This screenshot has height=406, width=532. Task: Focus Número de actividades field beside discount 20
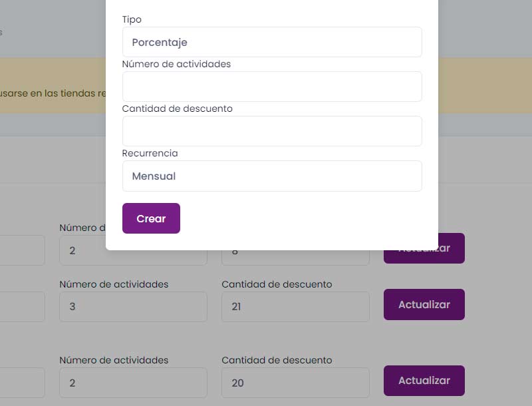tap(133, 383)
